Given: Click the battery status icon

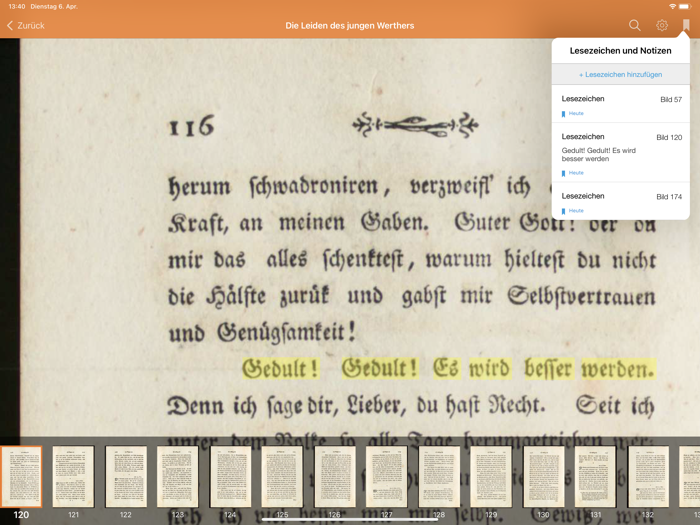Looking at the screenshot, I should [685, 6].
